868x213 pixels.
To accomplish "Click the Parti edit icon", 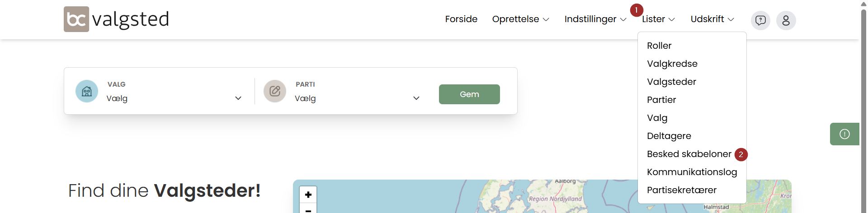I will [x=275, y=91].
